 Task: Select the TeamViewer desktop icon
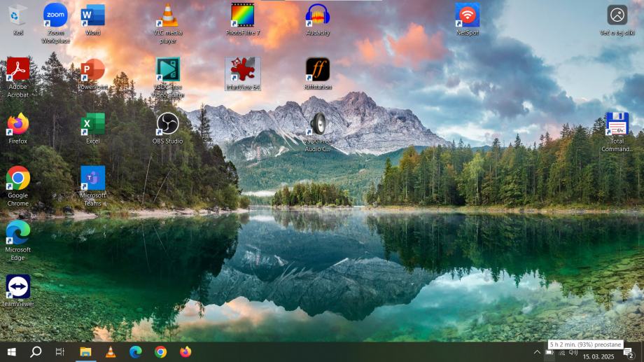[x=17, y=291]
